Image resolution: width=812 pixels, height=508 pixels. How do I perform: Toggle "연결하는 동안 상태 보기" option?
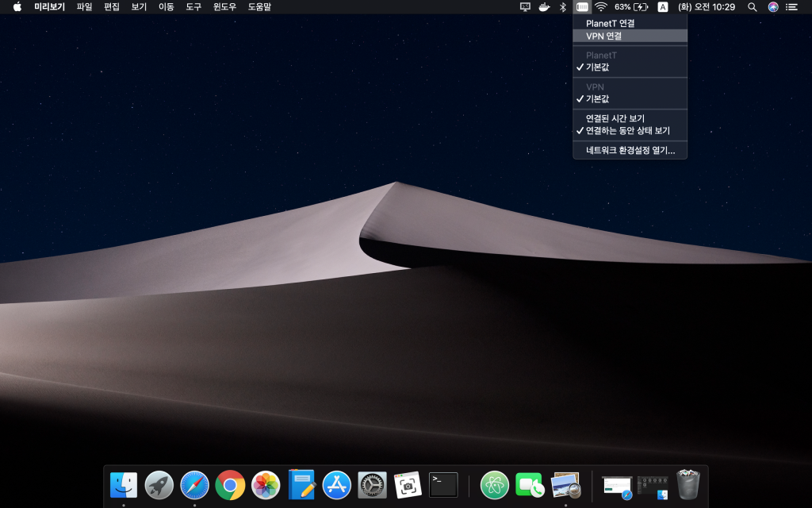click(630, 131)
